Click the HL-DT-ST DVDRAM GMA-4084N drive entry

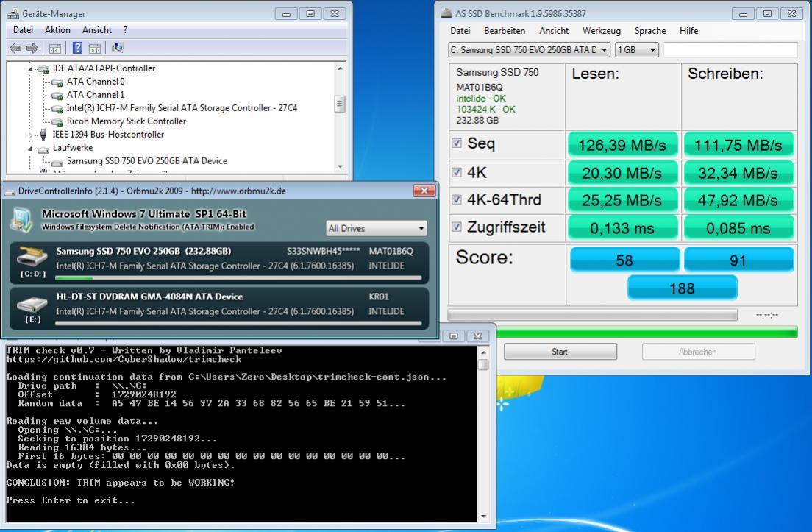219,309
